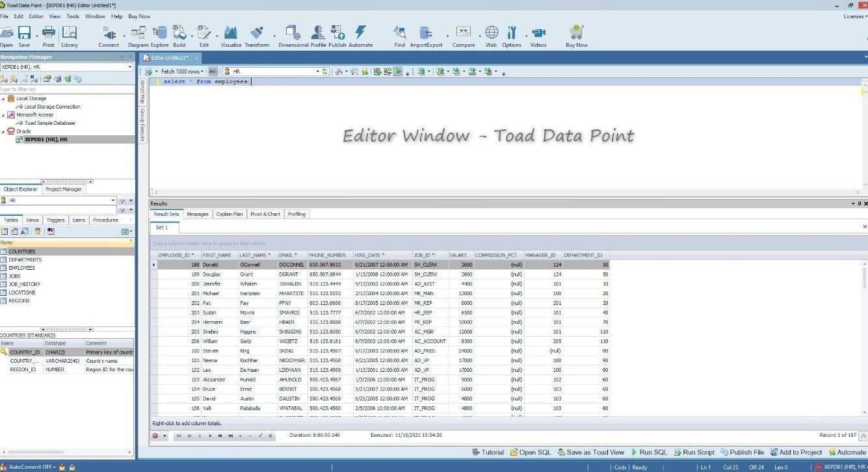Screen dimensions: 868x472
Task: Open the Tools menu
Action: click(x=73, y=16)
